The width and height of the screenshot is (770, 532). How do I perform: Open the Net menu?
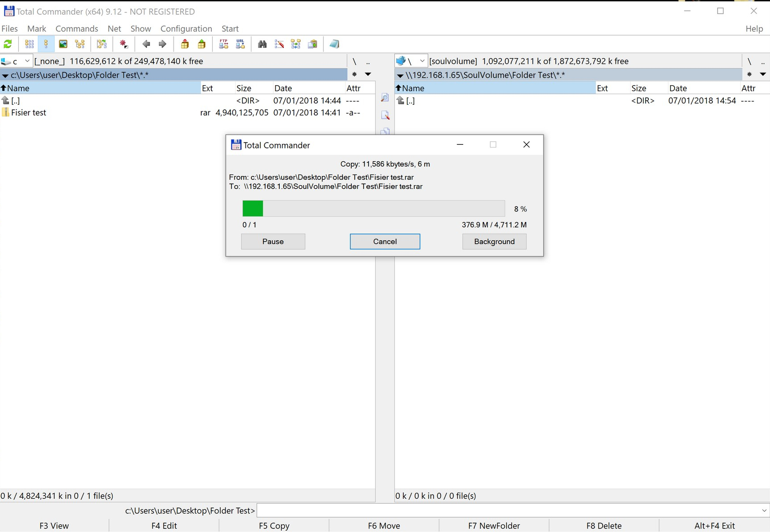pyautogui.click(x=114, y=28)
